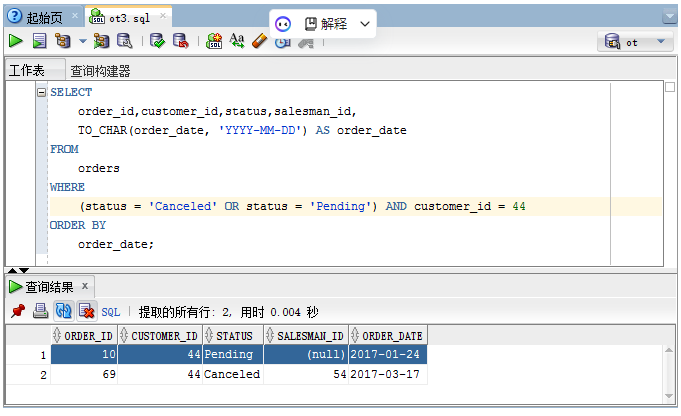
Task: Click the Rollback transaction icon
Action: 180,41
